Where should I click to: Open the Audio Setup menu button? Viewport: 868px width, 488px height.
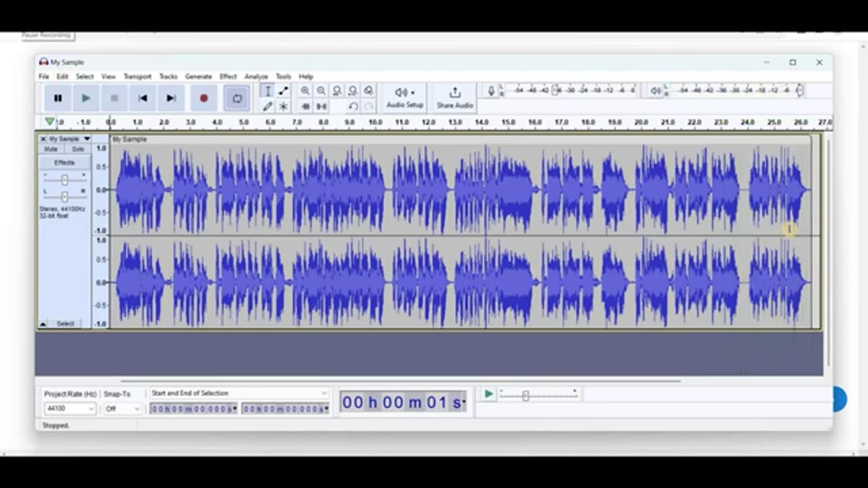[405, 98]
